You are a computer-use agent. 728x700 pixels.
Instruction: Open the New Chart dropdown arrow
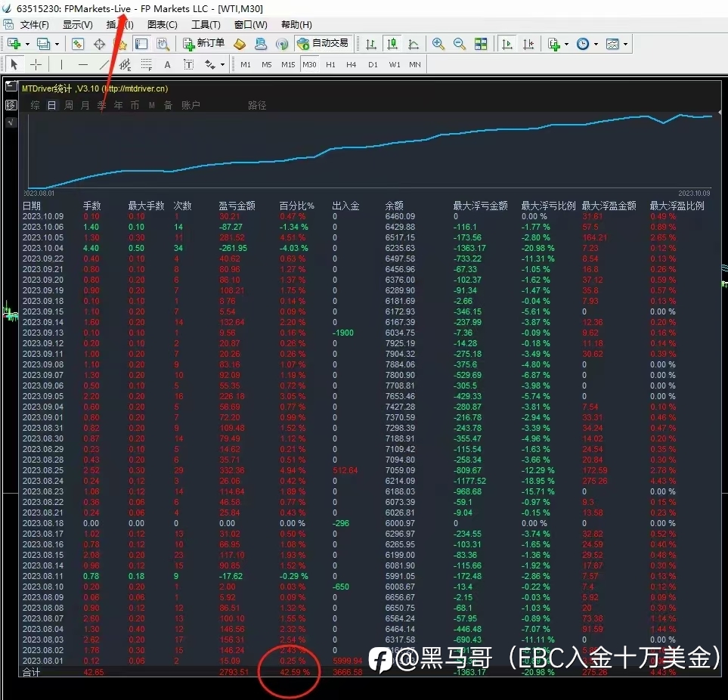(27, 45)
